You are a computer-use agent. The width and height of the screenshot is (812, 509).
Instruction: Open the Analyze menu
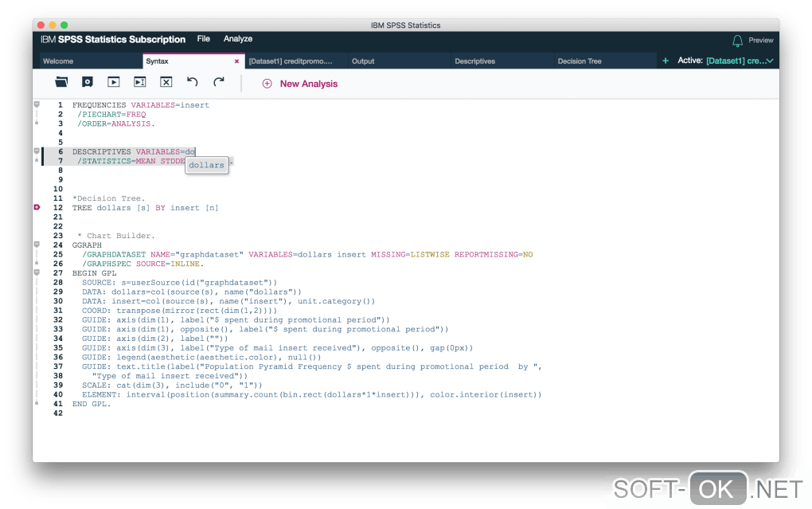click(x=238, y=39)
